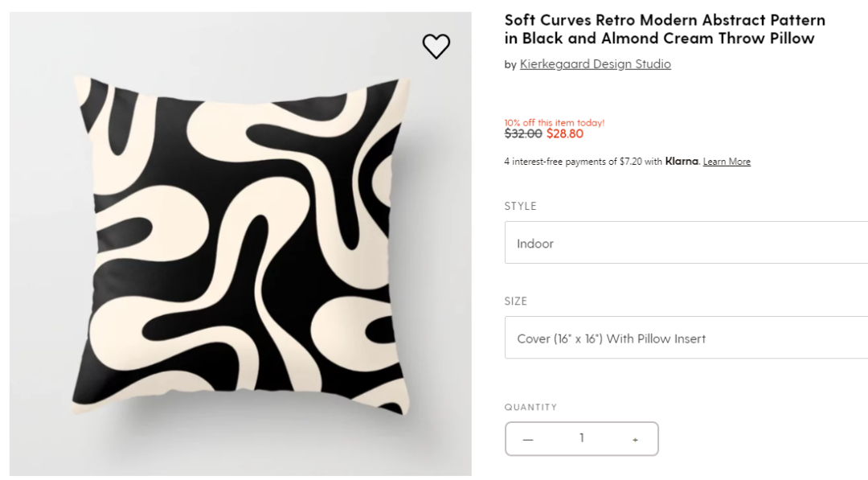Click the Soft Curves product title
Viewport: 868px width, 480px height.
tap(665, 29)
